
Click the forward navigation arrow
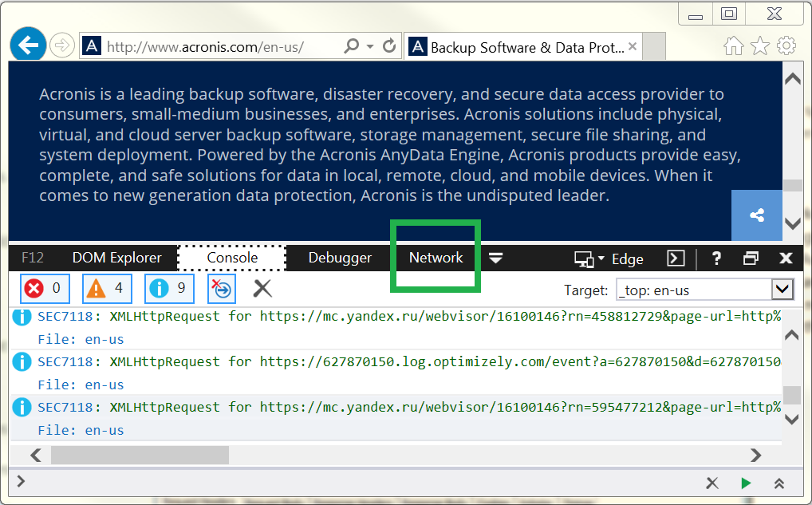[61, 45]
